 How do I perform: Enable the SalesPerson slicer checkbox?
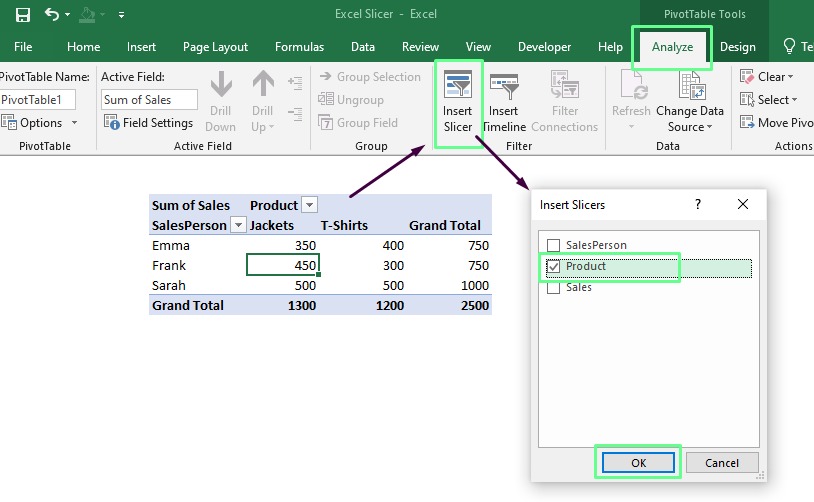[553, 245]
